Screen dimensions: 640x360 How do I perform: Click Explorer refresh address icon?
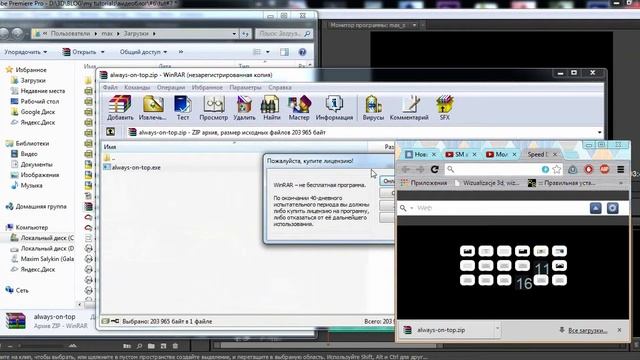click(245, 33)
